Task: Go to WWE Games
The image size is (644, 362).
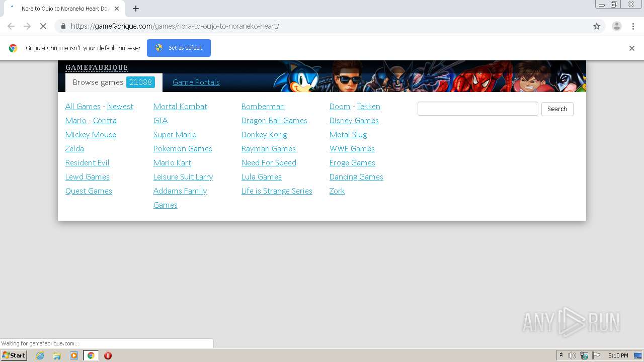Action: tap(352, 149)
